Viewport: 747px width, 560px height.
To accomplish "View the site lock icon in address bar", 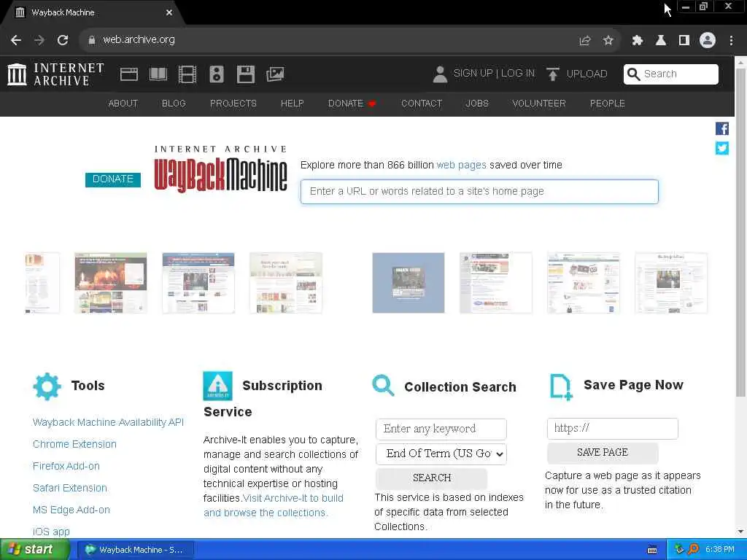I will pos(91,40).
